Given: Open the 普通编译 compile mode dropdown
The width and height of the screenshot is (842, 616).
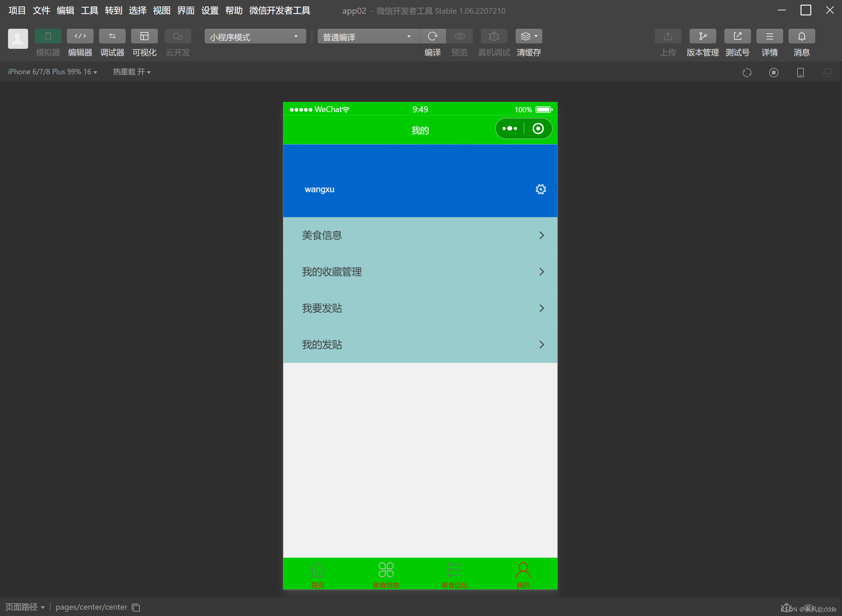Looking at the screenshot, I should tap(368, 36).
